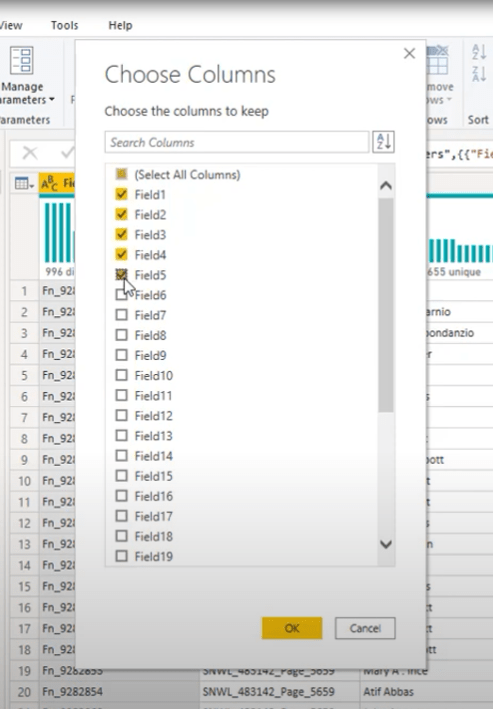Click the Sort Ascending ribbon icon

tap(479, 52)
